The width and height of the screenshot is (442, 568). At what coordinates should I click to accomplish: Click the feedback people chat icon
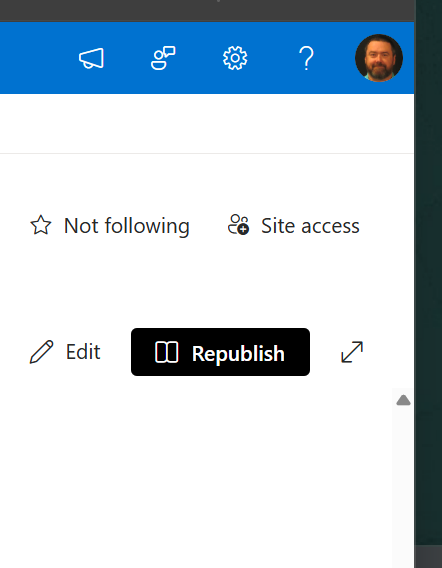163,58
